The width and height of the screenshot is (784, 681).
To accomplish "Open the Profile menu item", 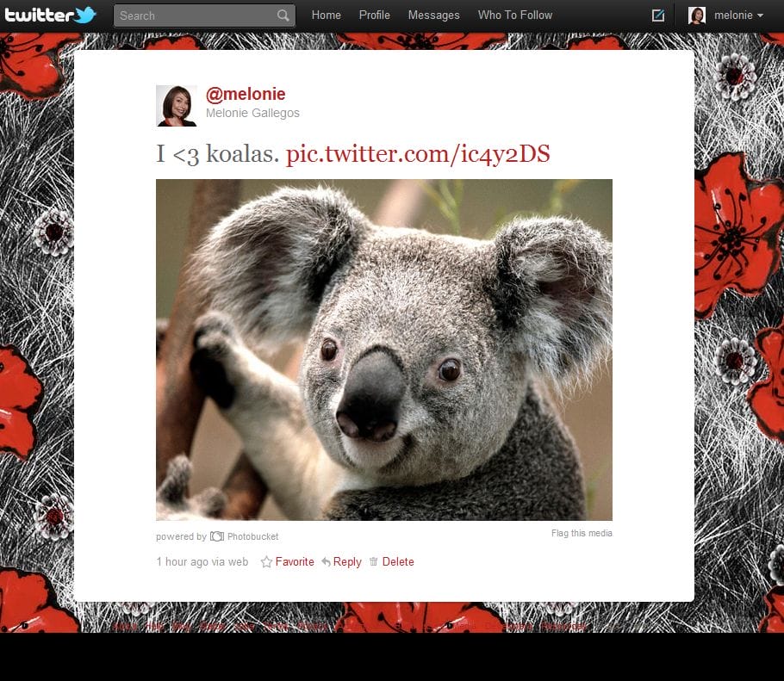I will tap(374, 15).
